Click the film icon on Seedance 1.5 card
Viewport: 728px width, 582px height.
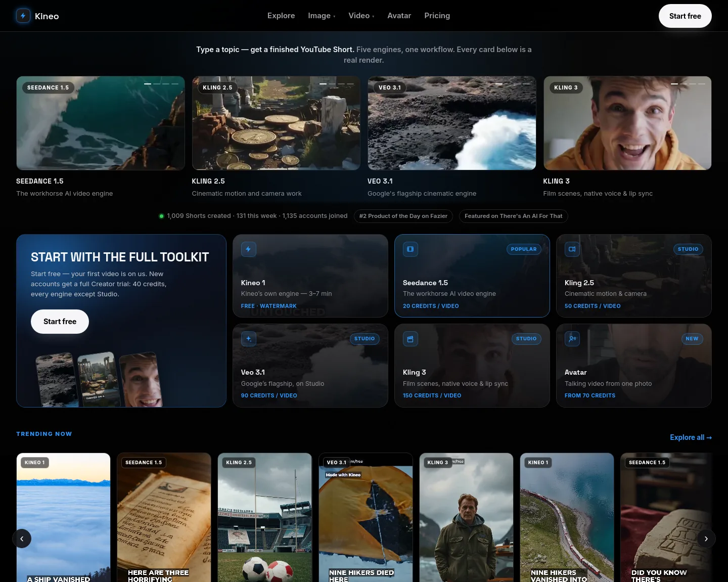pyautogui.click(x=411, y=249)
